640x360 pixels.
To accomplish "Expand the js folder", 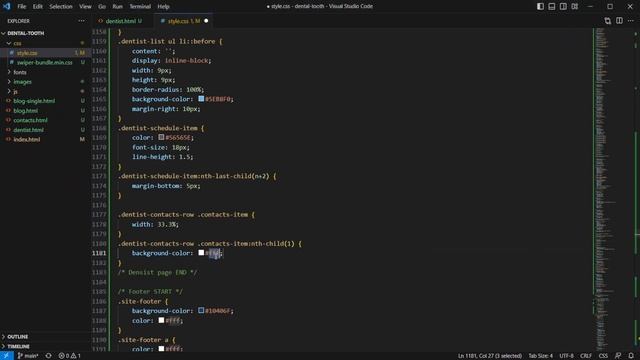I will click(x=15, y=91).
